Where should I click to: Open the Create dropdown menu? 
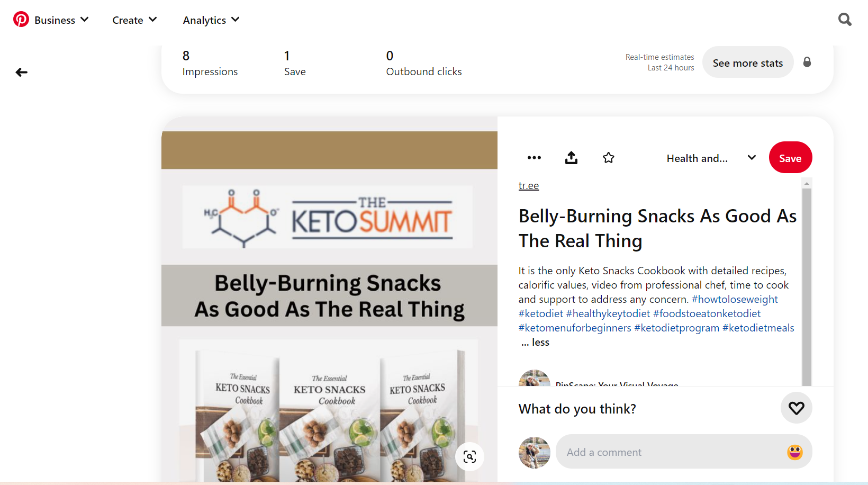[134, 20]
